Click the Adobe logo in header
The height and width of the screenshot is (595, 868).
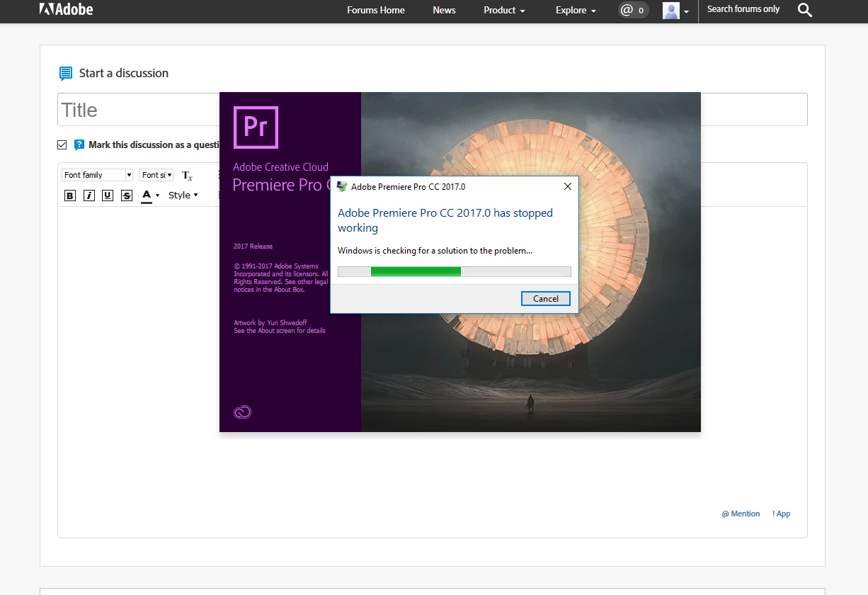click(x=66, y=10)
